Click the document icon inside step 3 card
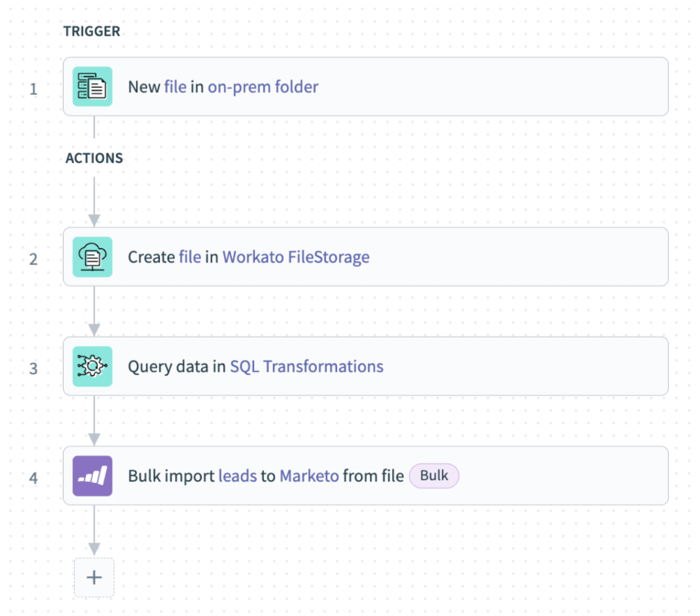 (92, 366)
